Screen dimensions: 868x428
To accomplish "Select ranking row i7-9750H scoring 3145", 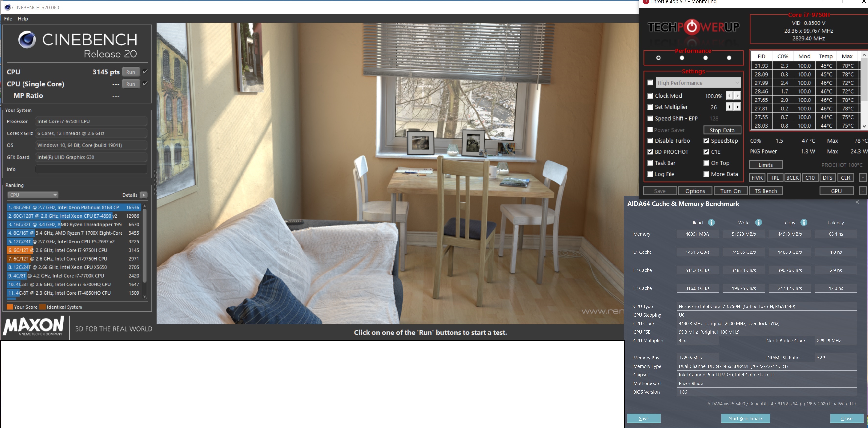I will 73,250.
